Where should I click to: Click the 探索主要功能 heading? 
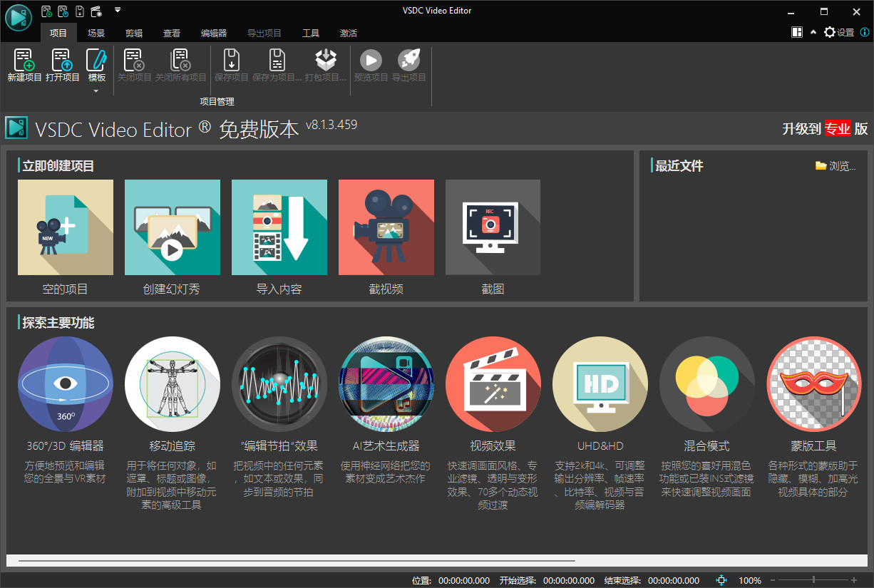[x=58, y=323]
